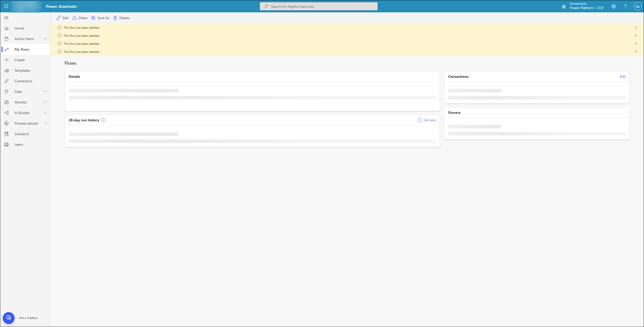Click the Edit pencil toolbar button
The image size is (644, 327).
[x=63, y=18]
